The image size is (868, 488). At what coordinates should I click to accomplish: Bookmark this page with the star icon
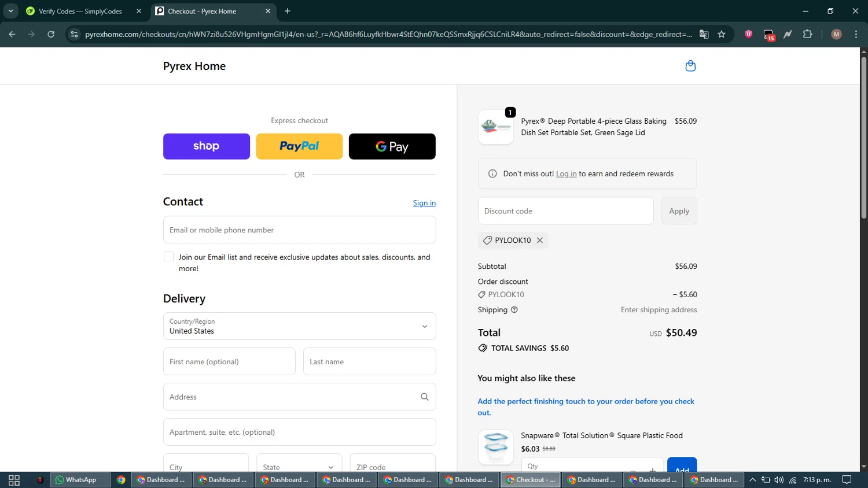click(722, 34)
